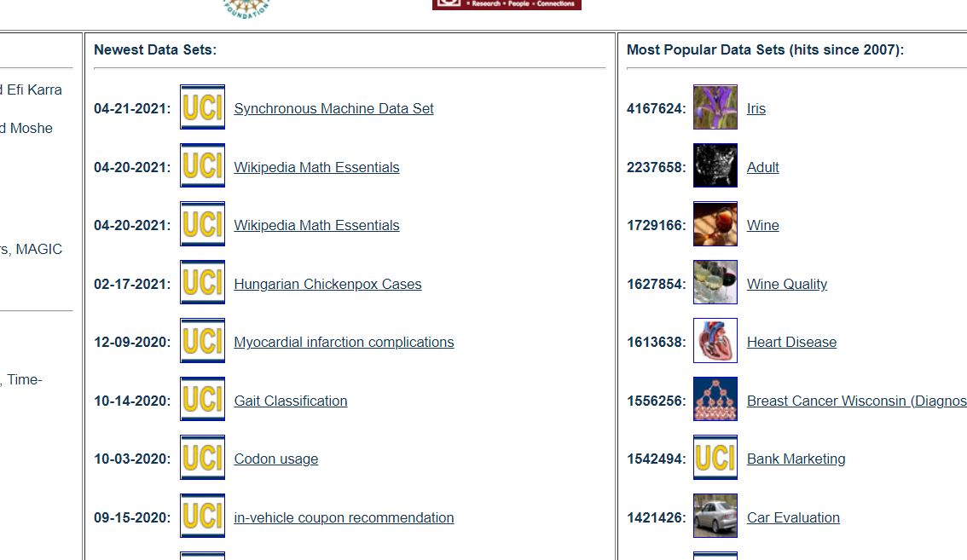Click the hit count 1542494
967x560 pixels.
(657, 459)
